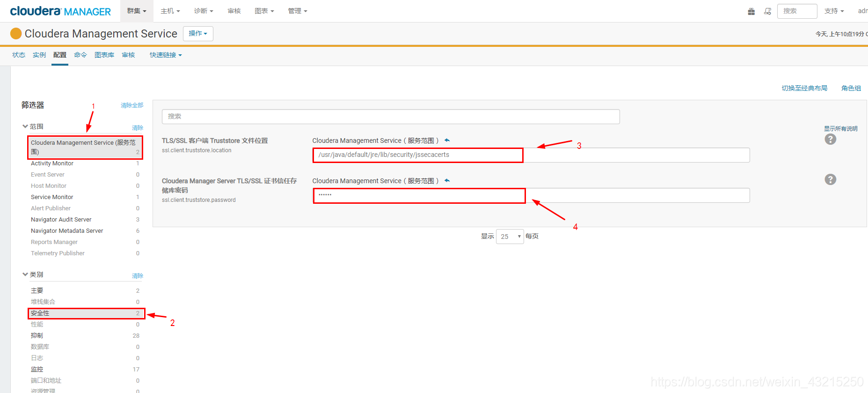Image resolution: width=868 pixels, height=393 pixels.
Task: Click the orange service status circle icon
Action: (16, 33)
